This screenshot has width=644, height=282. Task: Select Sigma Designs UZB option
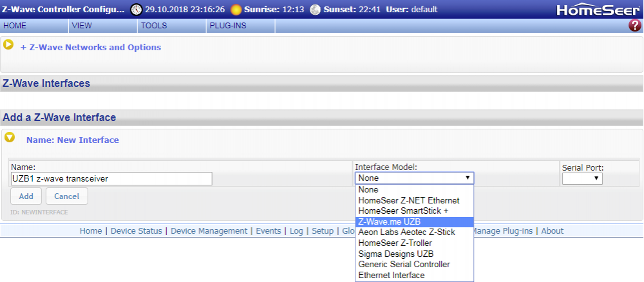[x=414, y=254]
